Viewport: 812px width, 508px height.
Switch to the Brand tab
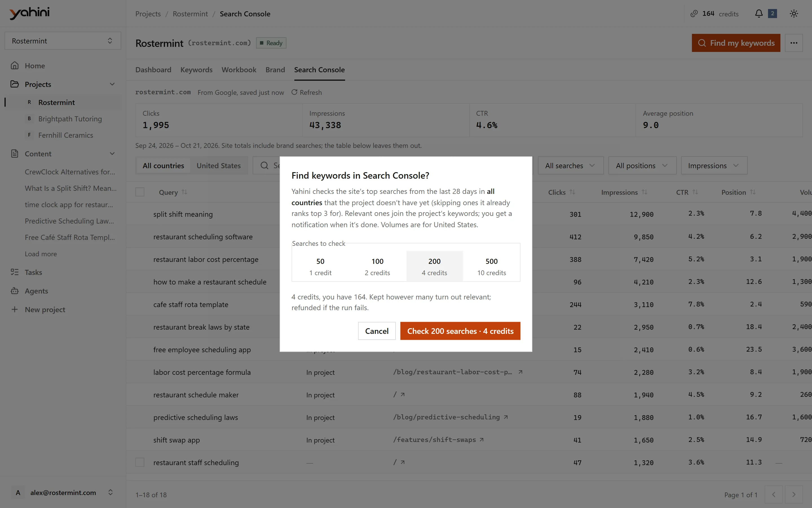[275, 69]
